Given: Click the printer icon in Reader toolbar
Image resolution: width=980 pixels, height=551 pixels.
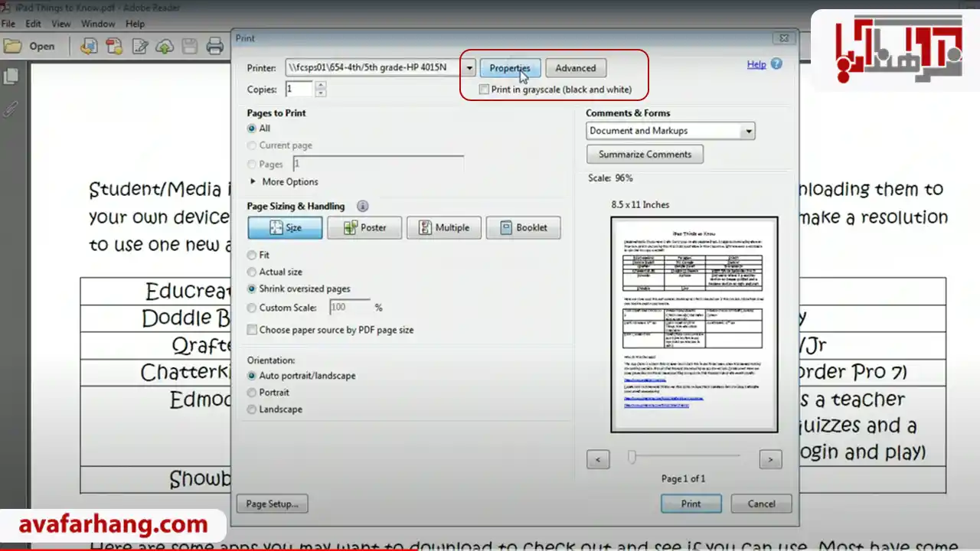Looking at the screenshot, I should (215, 47).
